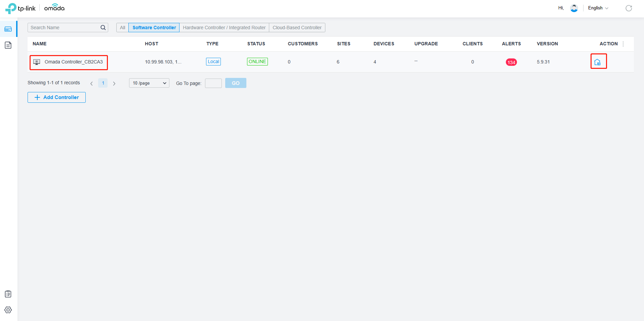
Task: Click the HOST column header
Action: point(152,44)
